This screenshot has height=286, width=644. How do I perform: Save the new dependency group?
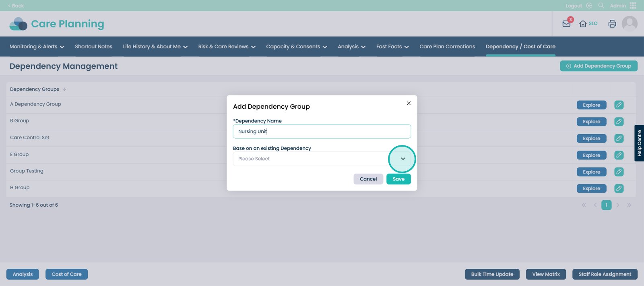[398, 179]
